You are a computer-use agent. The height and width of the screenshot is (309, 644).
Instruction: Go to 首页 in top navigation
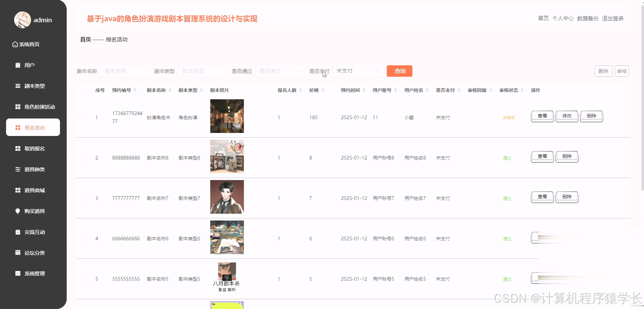click(x=543, y=19)
